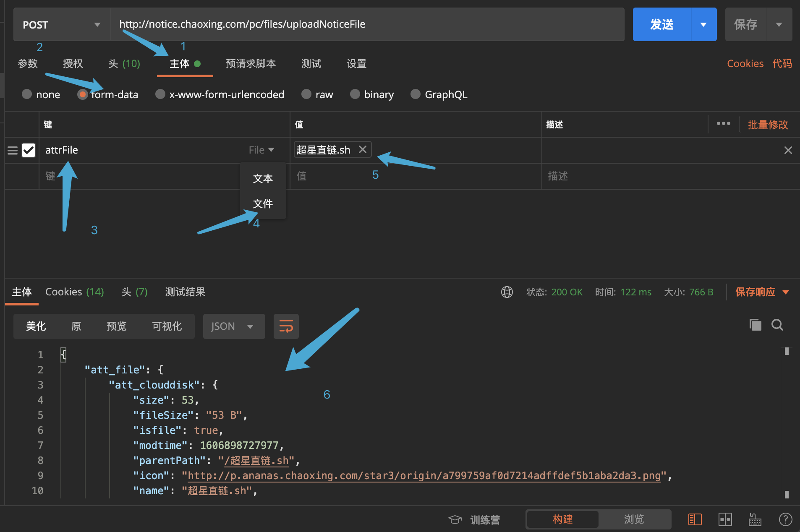The image size is (800, 532).
Task: Open the JSON format dropdown
Action: click(233, 326)
